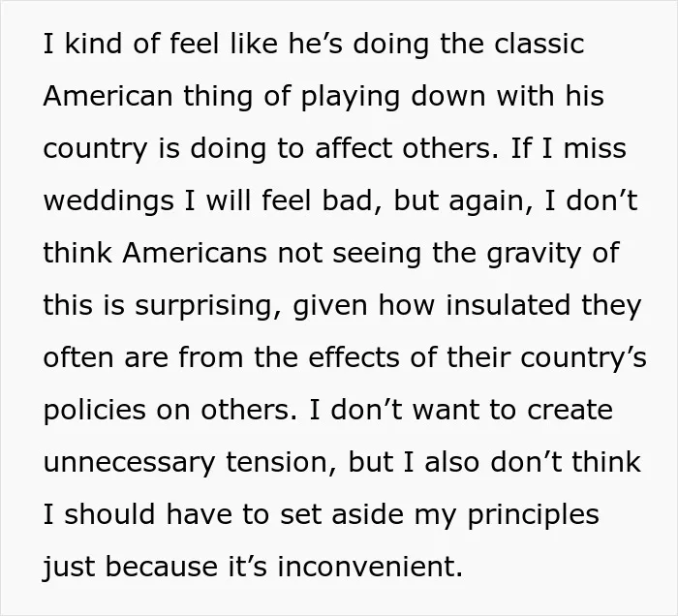Click the word "weddings"
The width and height of the screenshot is (678, 616).
tap(108, 201)
